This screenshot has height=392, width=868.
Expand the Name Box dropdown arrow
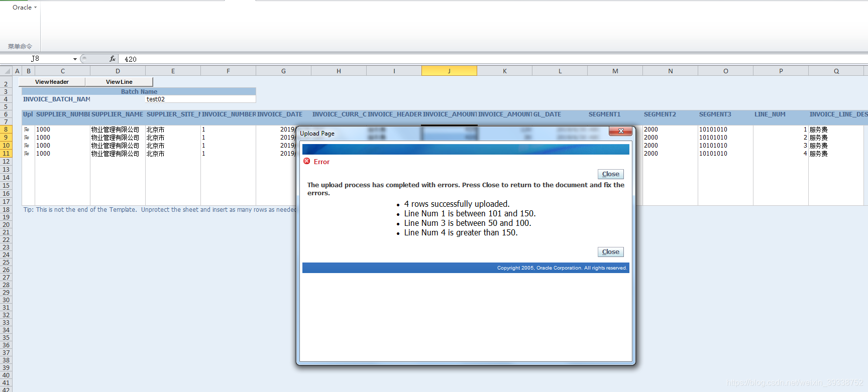(75, 59)
